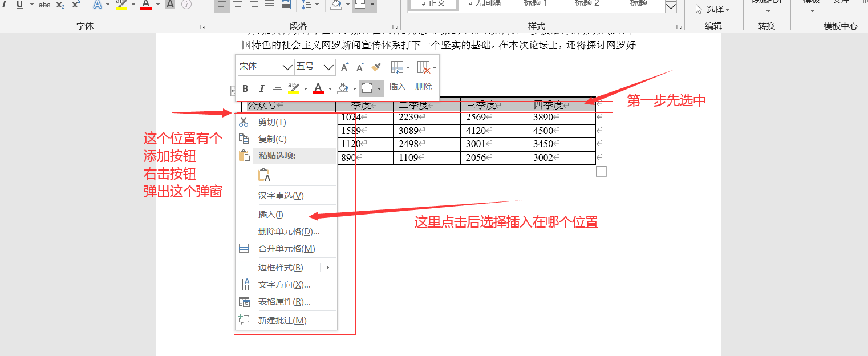Toggle Bold on the floating mini toolbar
The width and height of the screenshot is (868, 356).
click(x=245, y=88)
